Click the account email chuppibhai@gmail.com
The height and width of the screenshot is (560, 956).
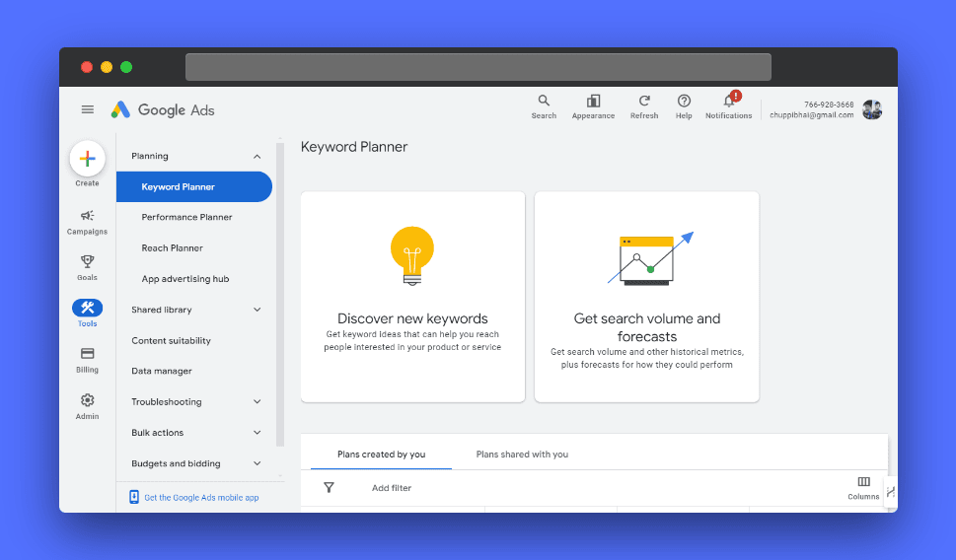[x=811, y=114]
